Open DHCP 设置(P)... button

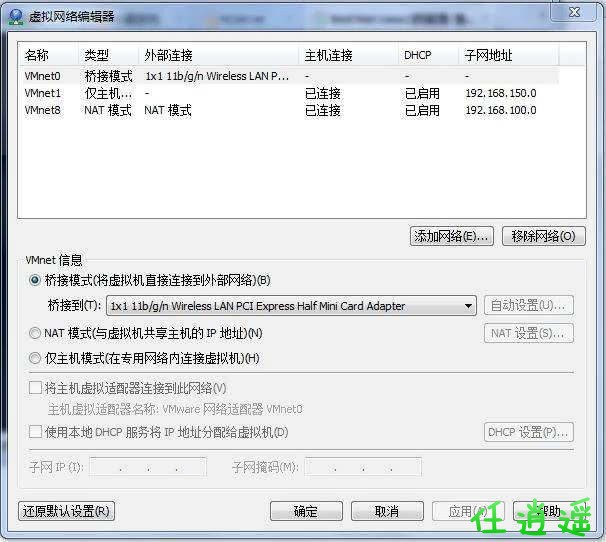tap(528, 432)
